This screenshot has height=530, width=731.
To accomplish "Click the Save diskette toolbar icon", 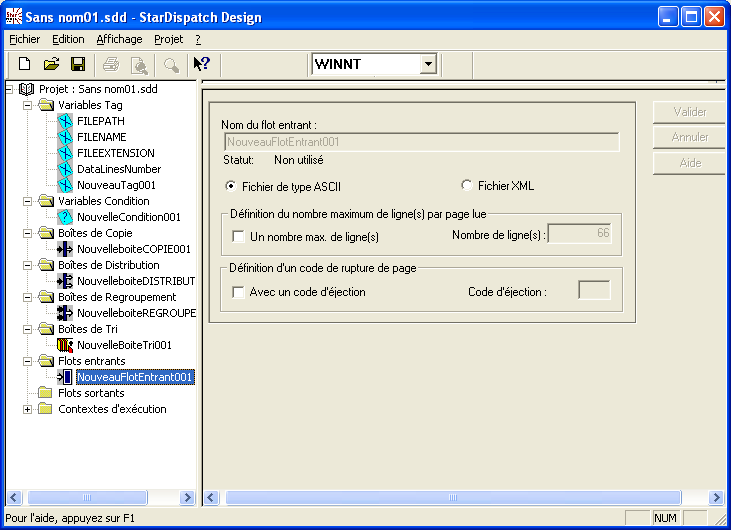I will (77, 64).
